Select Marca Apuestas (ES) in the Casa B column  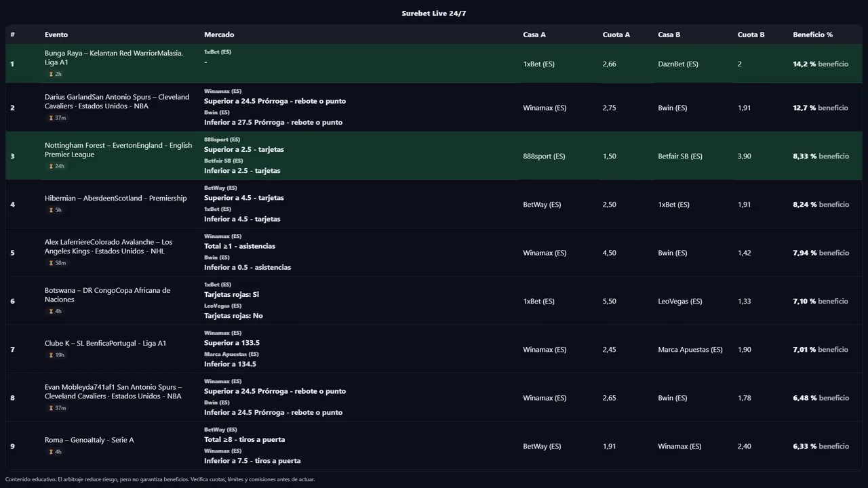click(690, 350)
